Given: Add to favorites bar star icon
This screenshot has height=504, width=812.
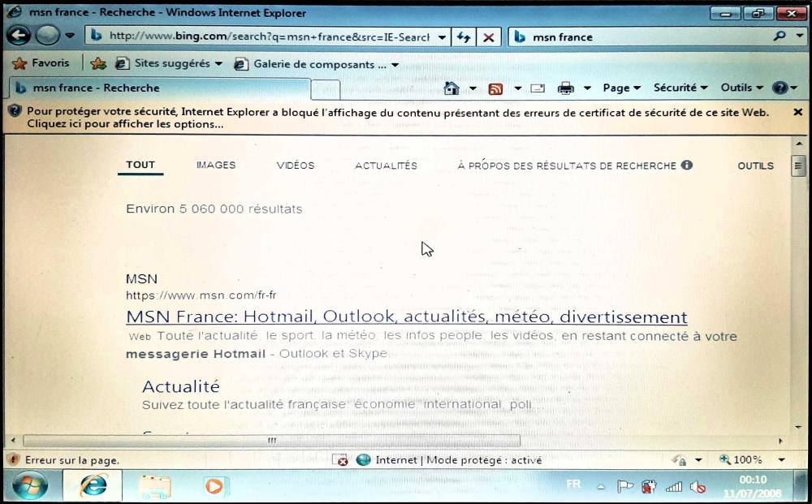Looking at the screenshot, I should pyautogui.click(x=98, y=63).
